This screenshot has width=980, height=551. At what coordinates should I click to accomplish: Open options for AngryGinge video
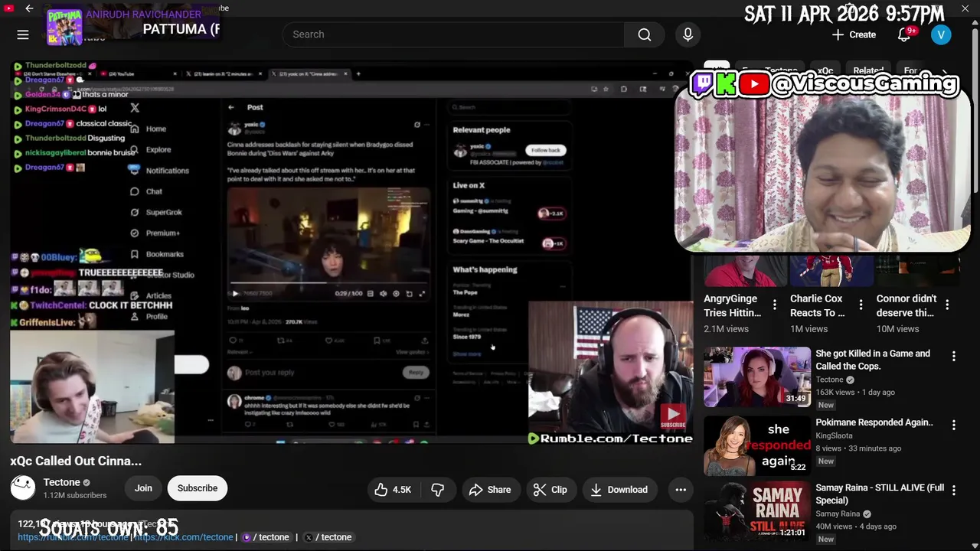pos(774,305)
